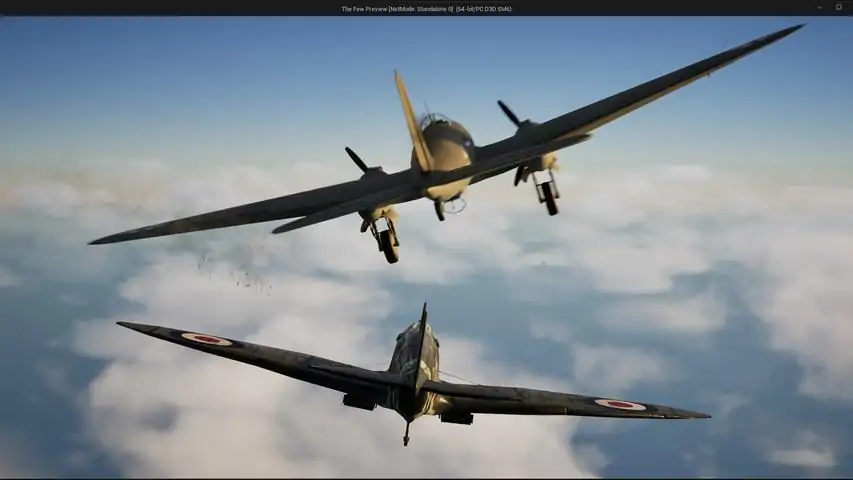Click the fighter's right underwing radiator
Screen dimensions: 853x480
pyautogui.click(x=456, y=417)
